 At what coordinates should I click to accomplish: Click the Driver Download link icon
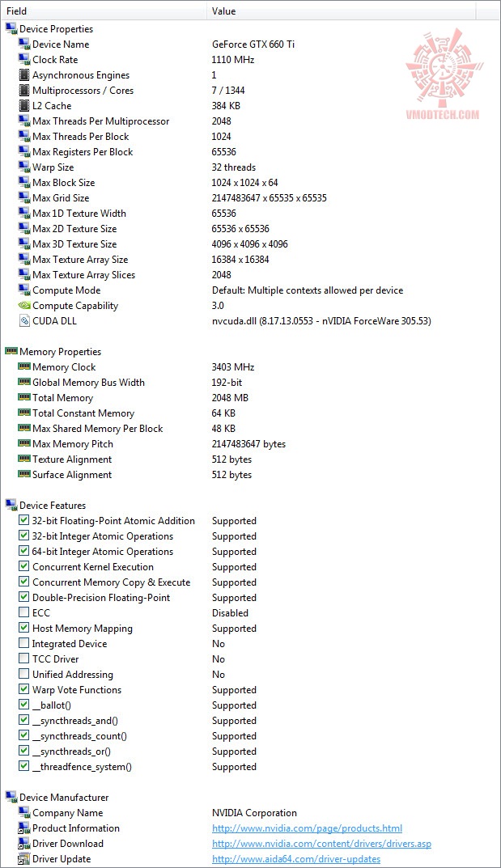point(23,843)
